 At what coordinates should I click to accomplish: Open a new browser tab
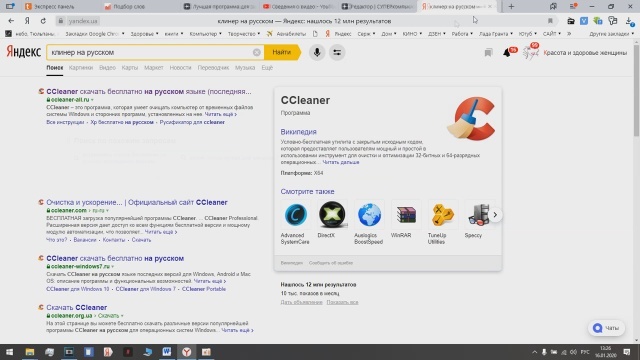(x=511, y=7)
